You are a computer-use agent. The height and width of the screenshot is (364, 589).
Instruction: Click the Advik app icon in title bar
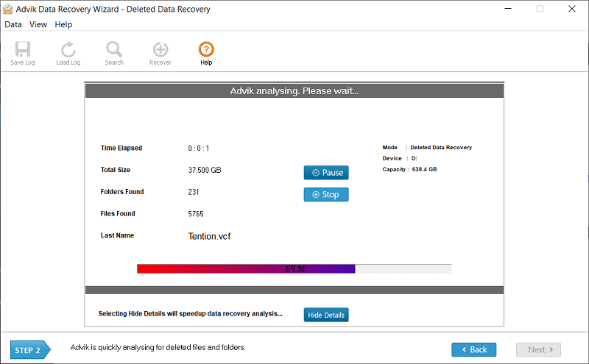[7, 10]
